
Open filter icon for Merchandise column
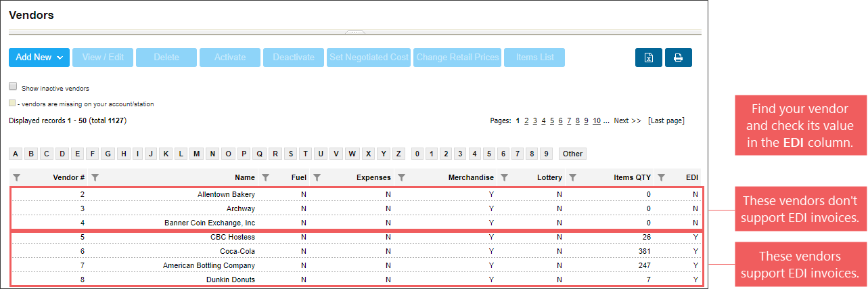click(401, 177)
